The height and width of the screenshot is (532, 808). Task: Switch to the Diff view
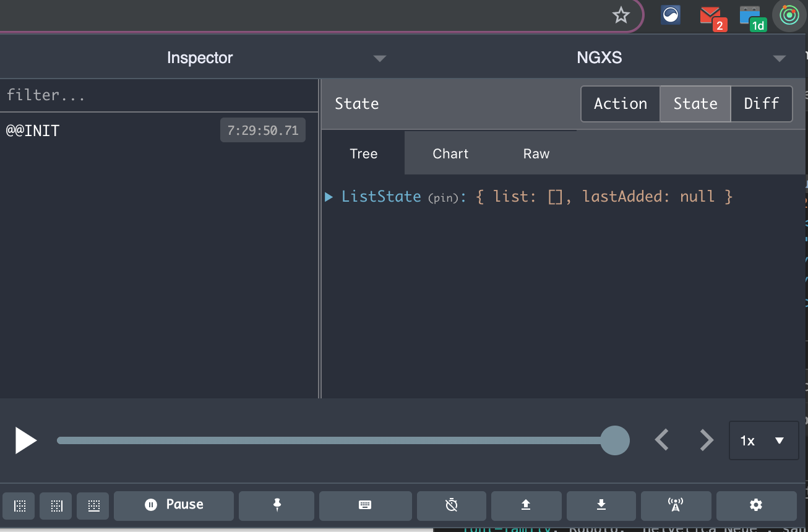coord(762,104)
